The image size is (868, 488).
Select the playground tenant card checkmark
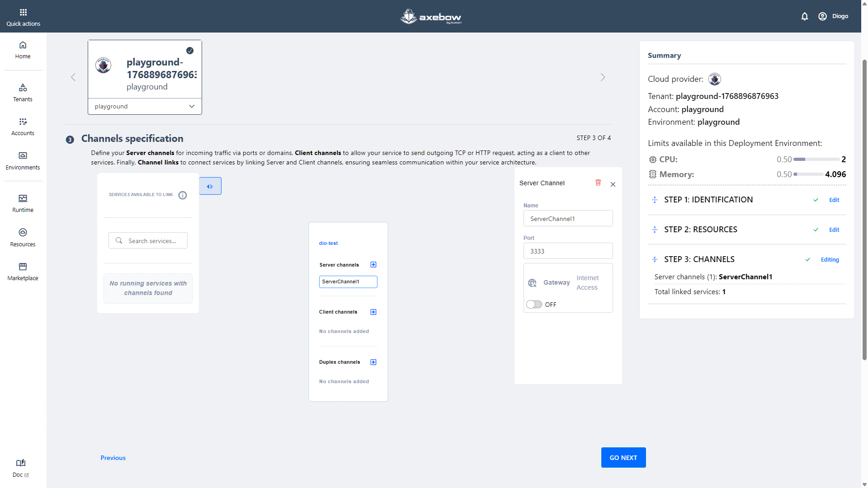(190, 51)
